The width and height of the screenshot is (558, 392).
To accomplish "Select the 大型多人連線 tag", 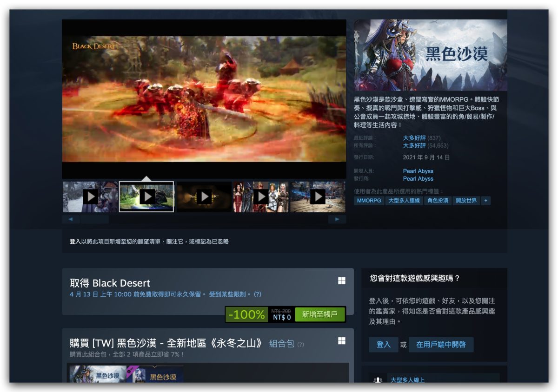I will click(404, 201).
